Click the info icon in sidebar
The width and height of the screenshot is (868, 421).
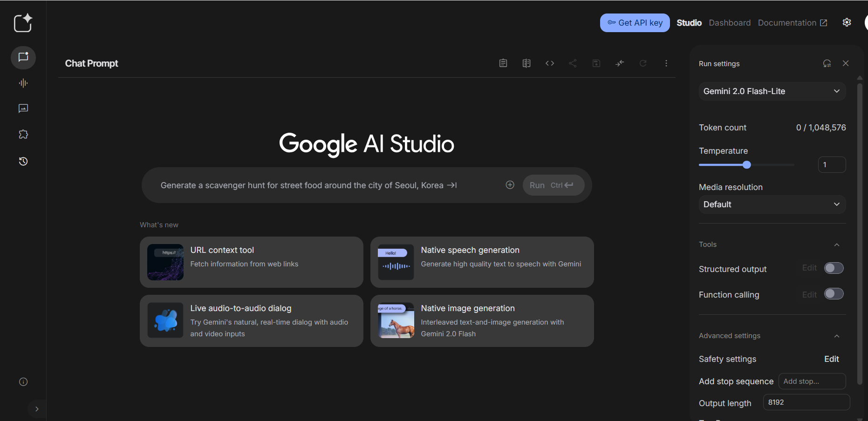[23, 382]
